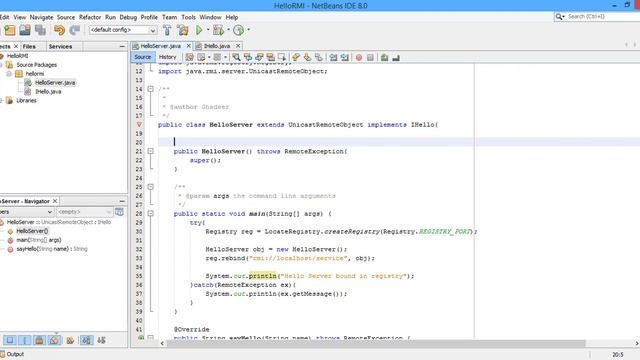Click the Uncomment editor toolbar icon
Viewport: 640px width, 360px height.
coord(396,58)
